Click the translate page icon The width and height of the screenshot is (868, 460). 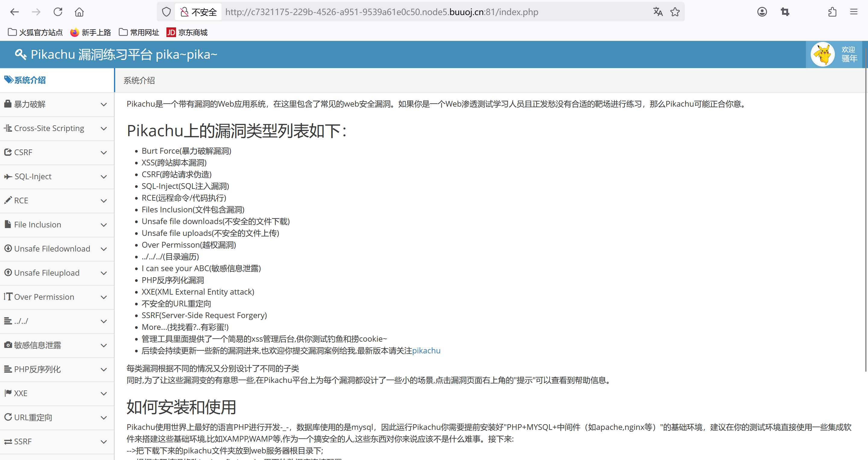(x=658, y=12)
